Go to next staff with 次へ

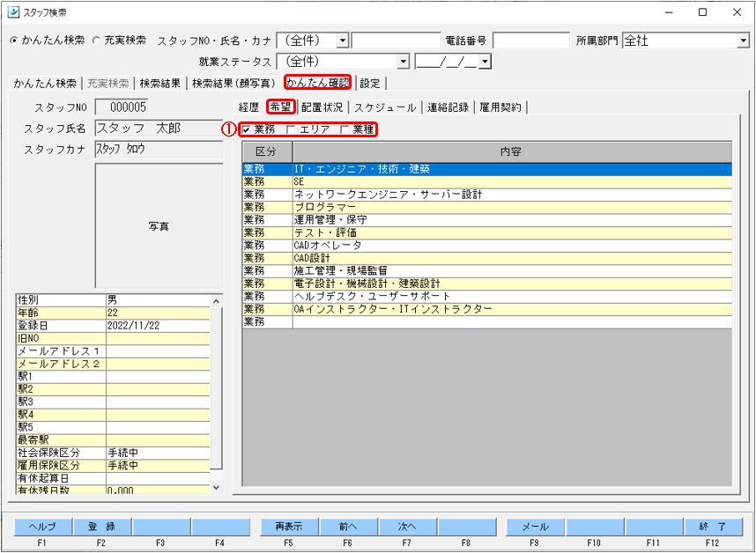click(x=408, y=527)
